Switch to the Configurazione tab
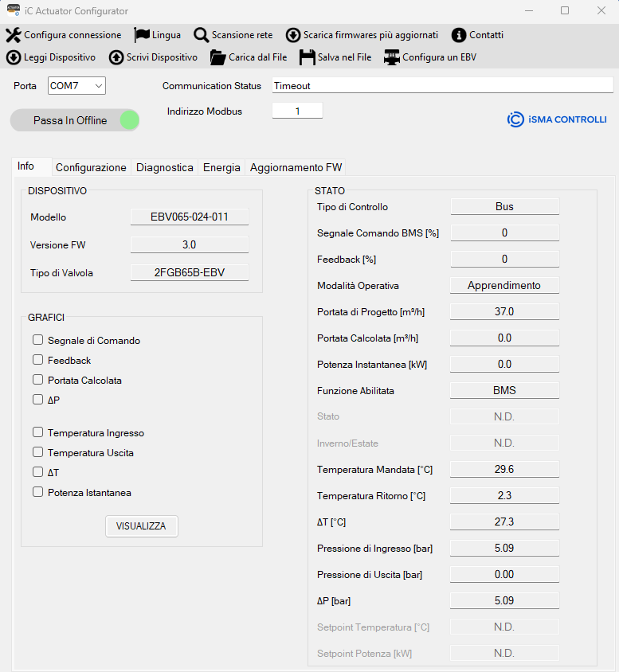 [x=91, y=167]
